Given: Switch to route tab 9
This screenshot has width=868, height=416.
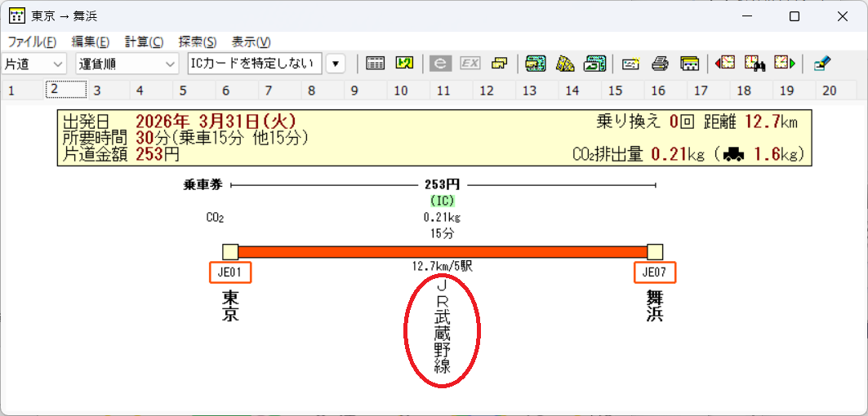Looking at the screenshot, I should pyautogui.click(x=366, y=91).
